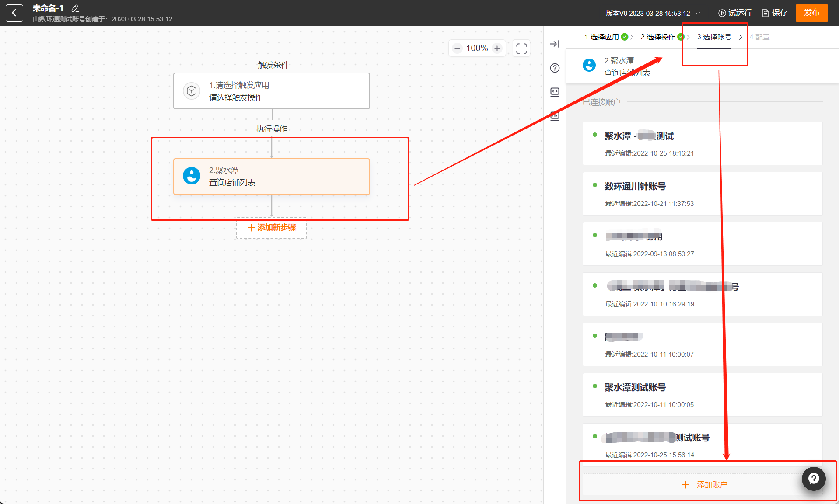Viewport: 839px width, 504px height.
Task: Click the back arrow in top-left corner
Action: click(x=14, y=13)
